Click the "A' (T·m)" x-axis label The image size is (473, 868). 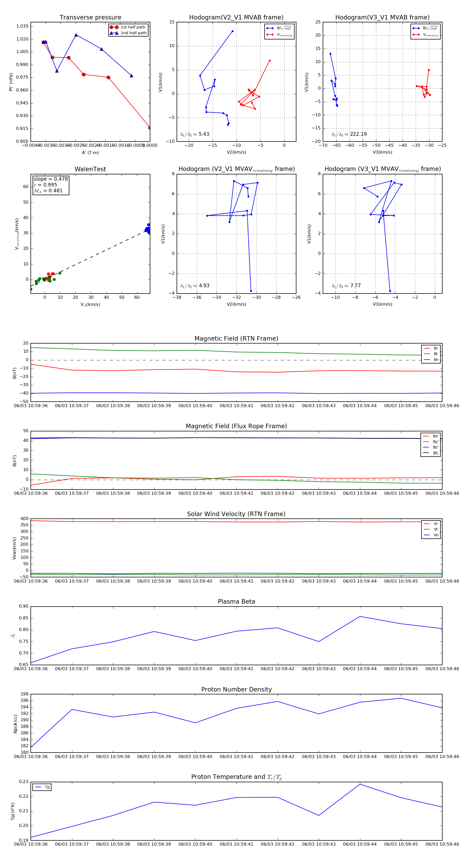tap(90, 153)
